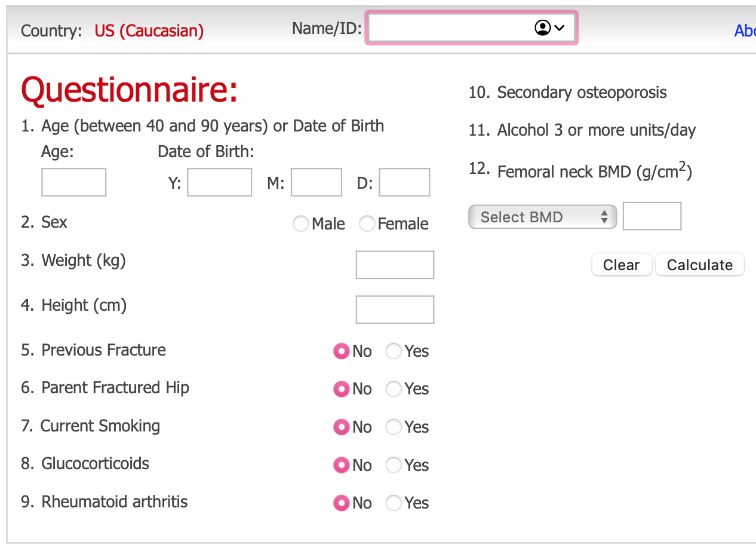This screenshot has width=756, height=551.
Task: Set Glucocorticoids to Yes
Action: (394, 466)
